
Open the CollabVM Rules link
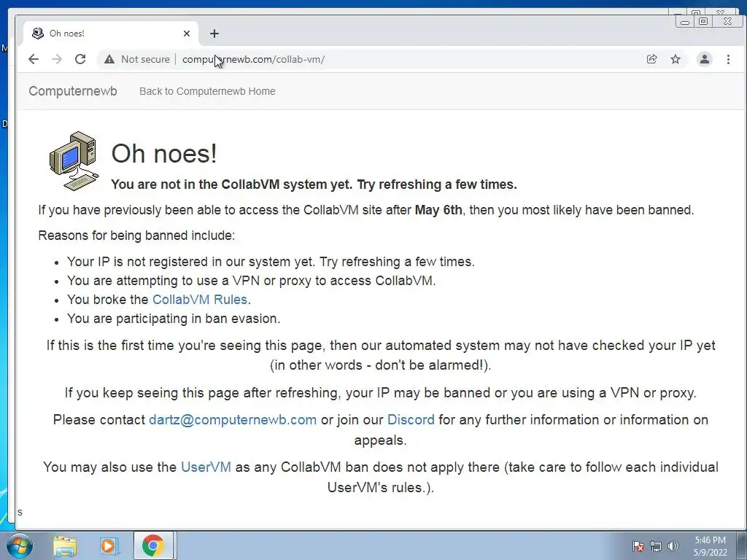click(x=200, y=300)
